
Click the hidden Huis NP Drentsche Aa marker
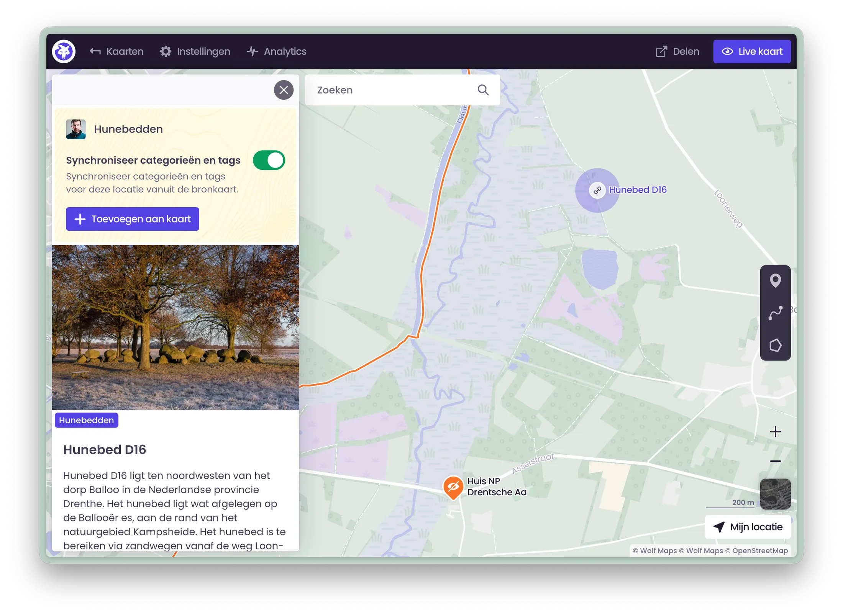click(x=453, y=487)
